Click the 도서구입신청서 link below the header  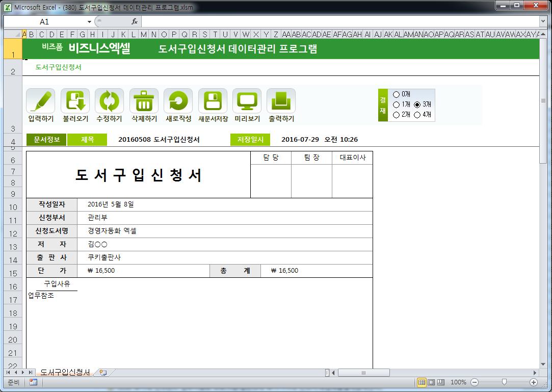[59, 67]
